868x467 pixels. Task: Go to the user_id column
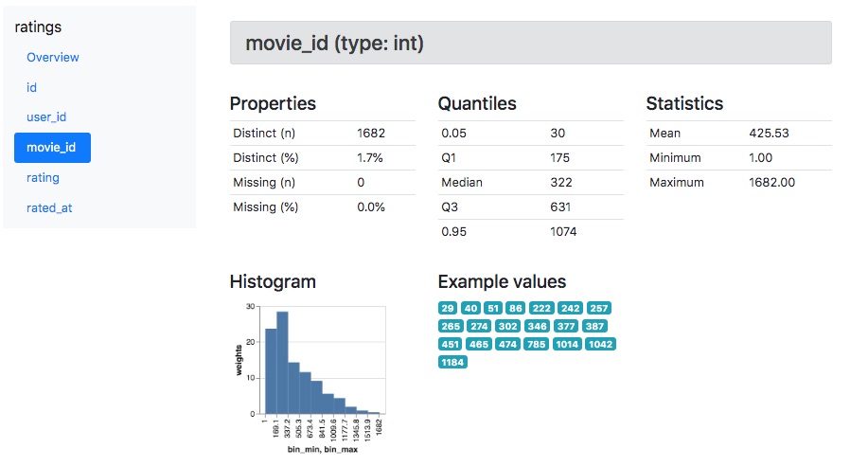[46, 117]
